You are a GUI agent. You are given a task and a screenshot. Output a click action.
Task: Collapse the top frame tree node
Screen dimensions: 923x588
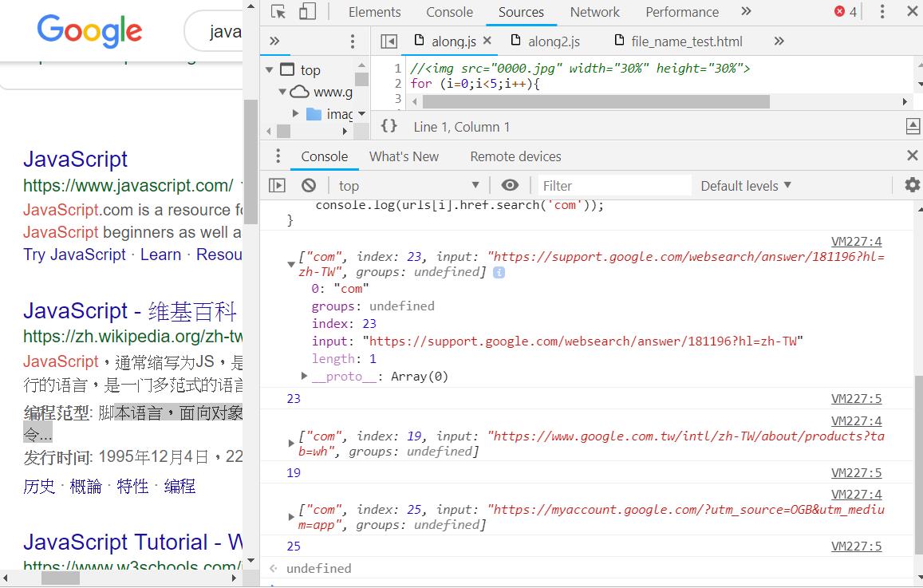[x=270, y=70]
